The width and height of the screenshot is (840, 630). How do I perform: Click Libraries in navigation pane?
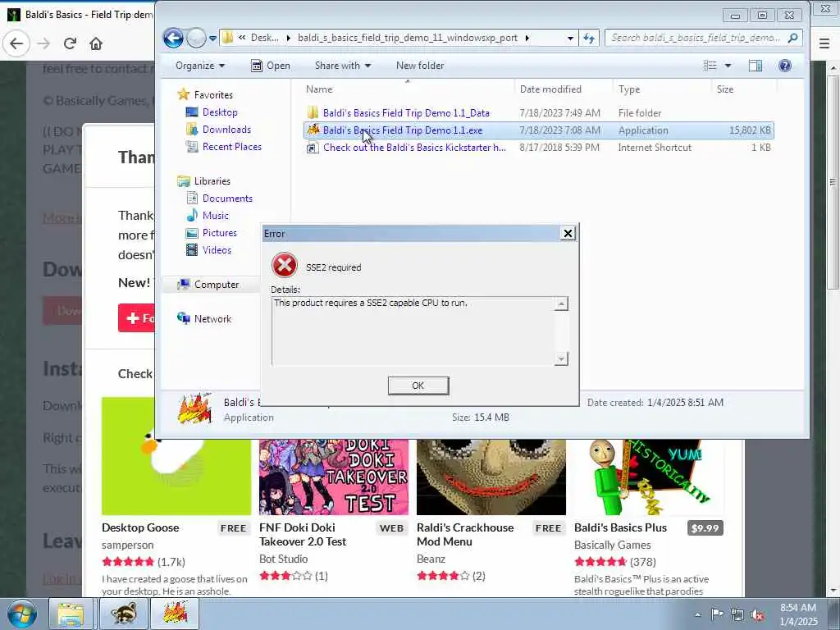point(212,181)
